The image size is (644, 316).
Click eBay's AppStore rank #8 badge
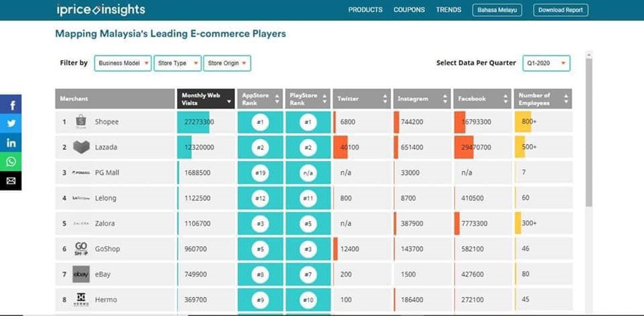pyautogui.click(x=260, y=274)
